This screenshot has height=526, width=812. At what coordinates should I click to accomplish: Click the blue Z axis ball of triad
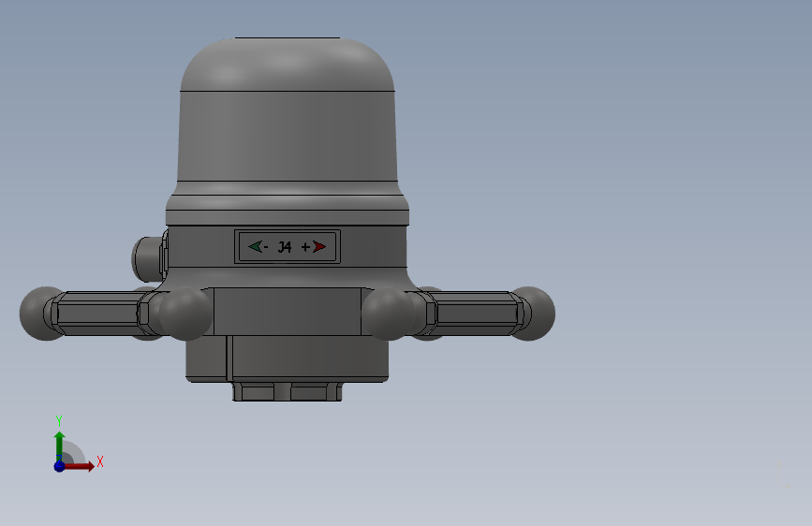click(59, 466)
